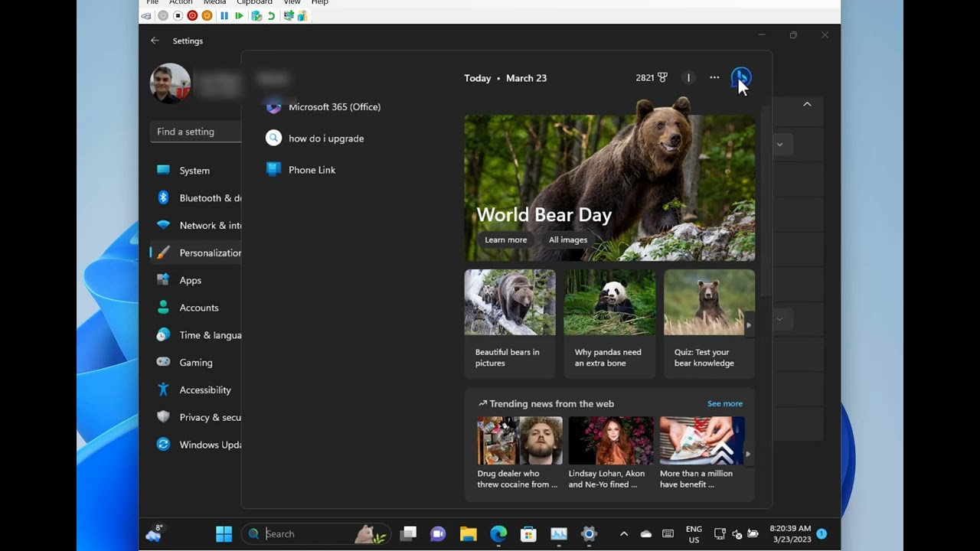Open Microsoft Store from the taskbar
Screen dimensions: 980x551
(x=528, y=534)
